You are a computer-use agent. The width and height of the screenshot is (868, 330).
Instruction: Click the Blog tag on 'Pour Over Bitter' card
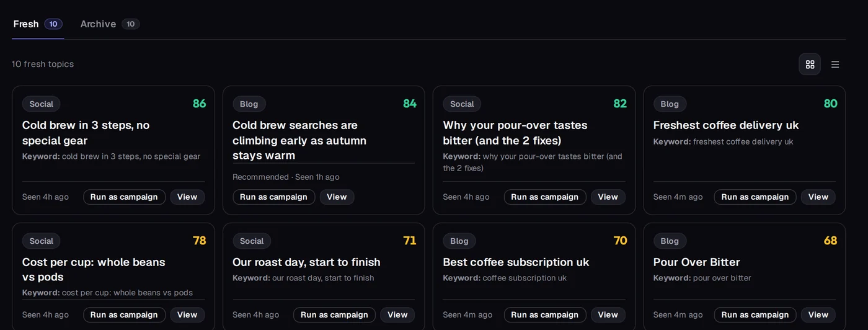pos(670,241)
